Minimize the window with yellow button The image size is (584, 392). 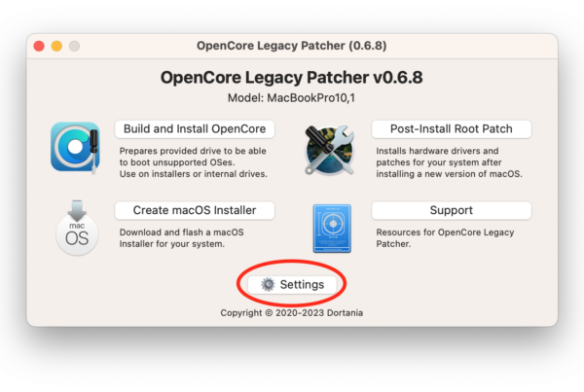click(x=56, y=46)
